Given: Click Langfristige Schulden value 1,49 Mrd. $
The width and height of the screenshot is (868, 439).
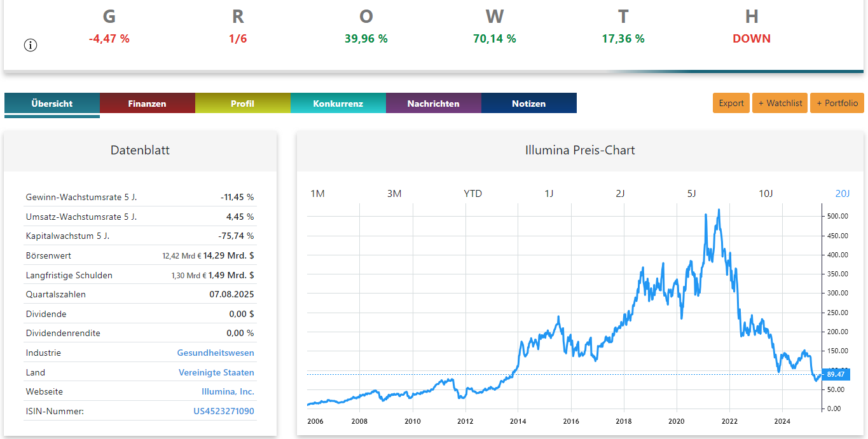Looking at the screenshot, I should click(x=231, y=275).
